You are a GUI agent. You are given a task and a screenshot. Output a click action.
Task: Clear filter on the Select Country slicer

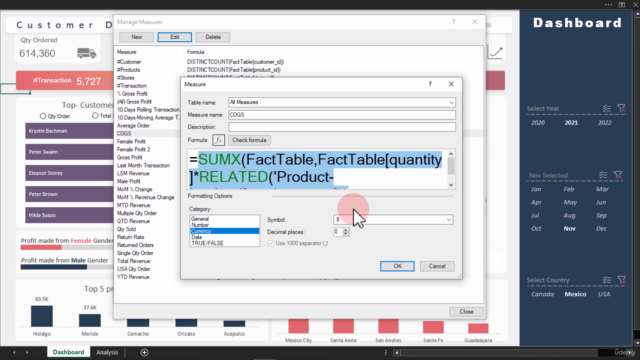tap(621, 280)
